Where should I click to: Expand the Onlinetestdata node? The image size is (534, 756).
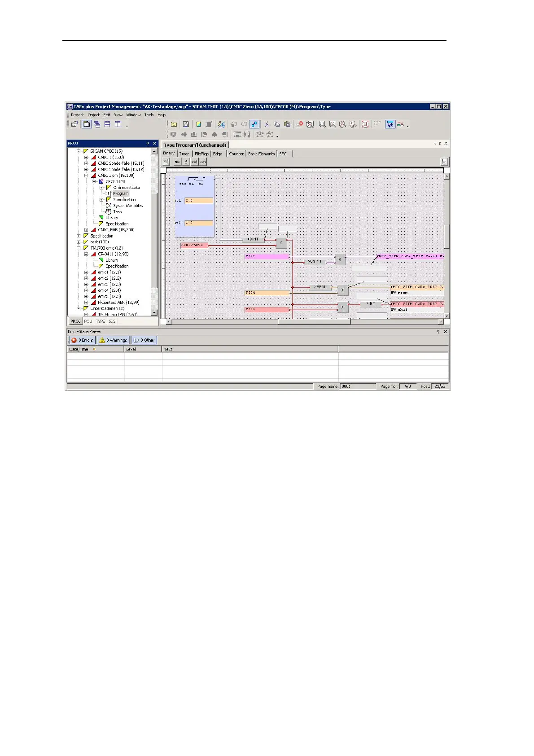(101, 188)
